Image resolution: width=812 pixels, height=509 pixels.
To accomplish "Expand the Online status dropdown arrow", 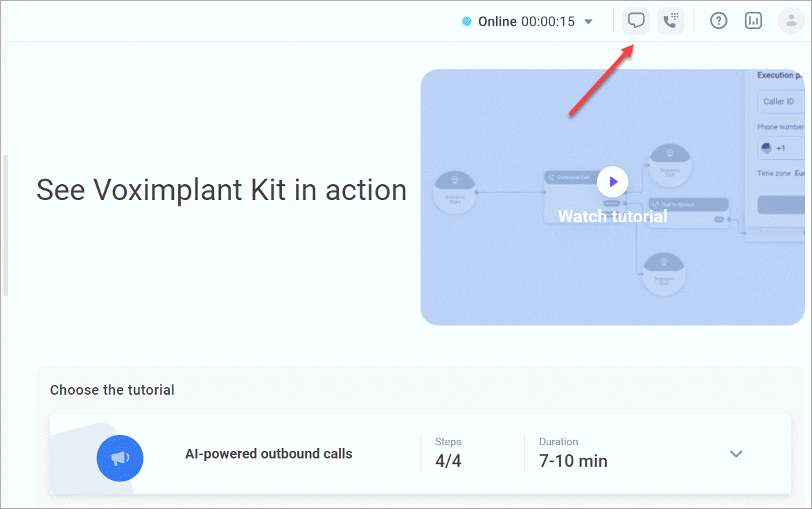I will pyautogui.click(x=588, y=21).
